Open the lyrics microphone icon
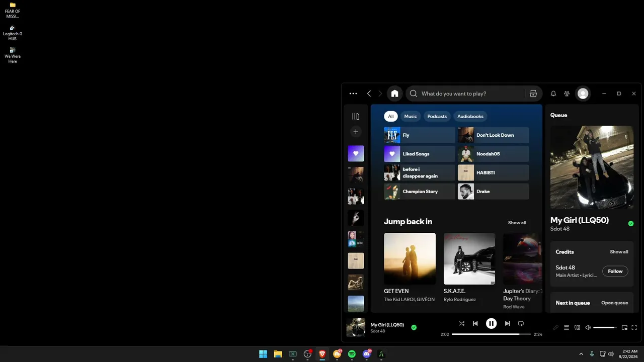 pos(555,327)
